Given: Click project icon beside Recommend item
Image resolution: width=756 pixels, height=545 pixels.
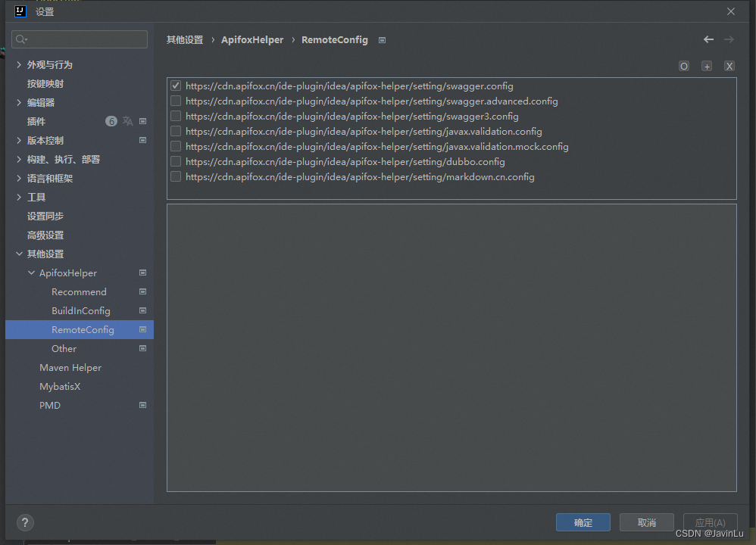Looking at the screenshot, I should [142, 291].
